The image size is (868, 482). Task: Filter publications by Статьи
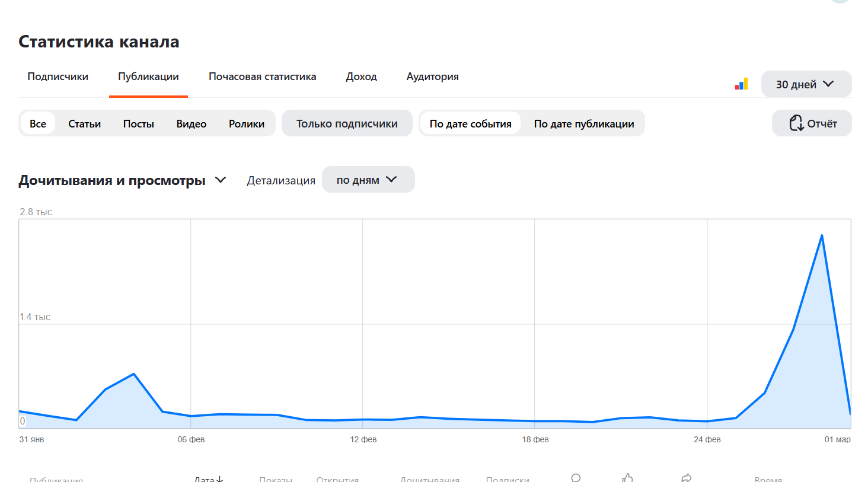84,124
